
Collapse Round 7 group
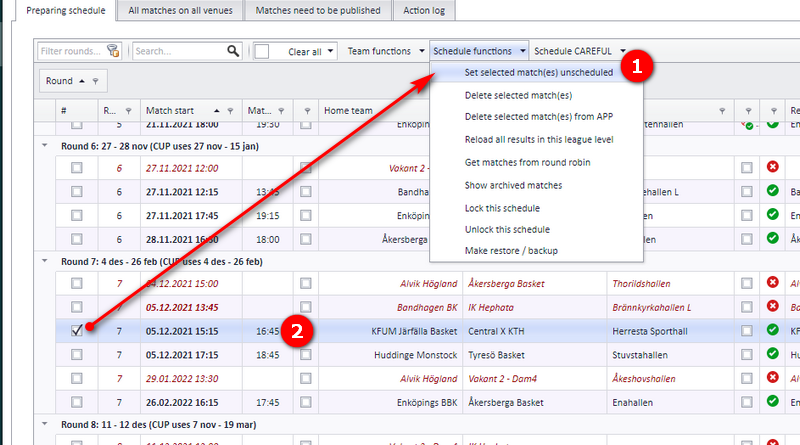pyautogui.click(x=45, y=261)
